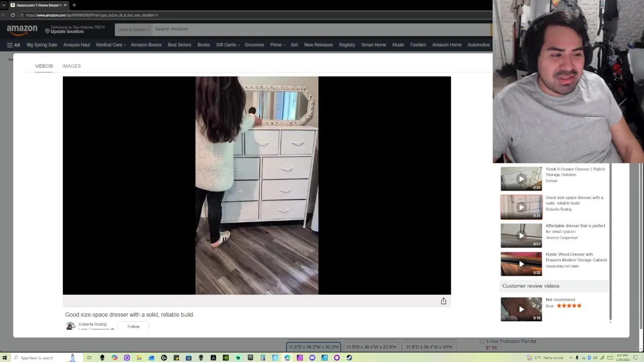The width and height of the screenshot is (644, 362).
Task: Open the Windows Start menu
Action: pyautogui.click(x=4, y=357)
